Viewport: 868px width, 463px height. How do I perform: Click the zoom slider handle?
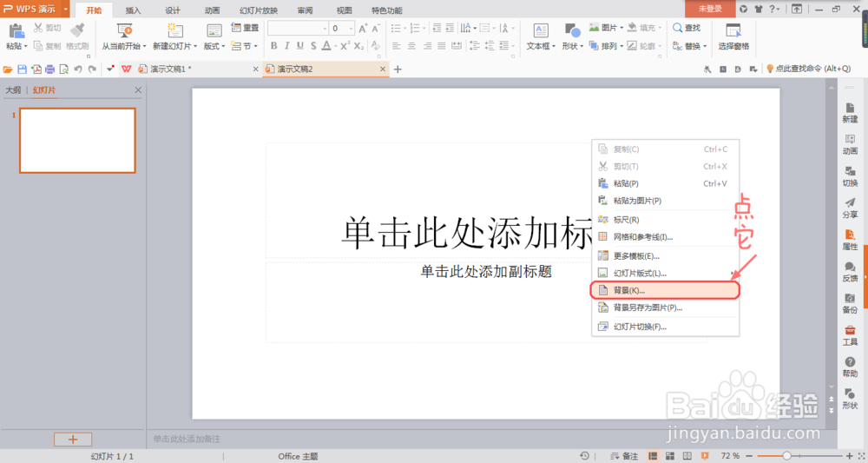pyautogui.click(x=786, y=456)
